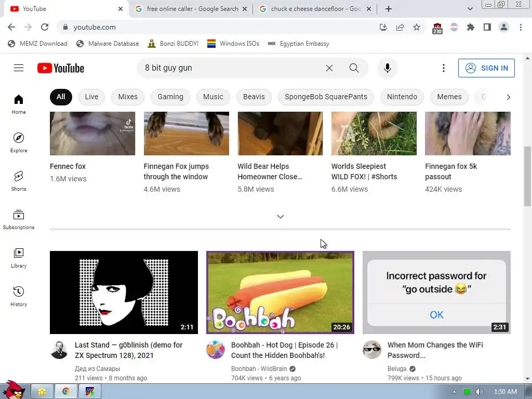
Task: Click the YouTube search input field
Action: coord(231,68)
